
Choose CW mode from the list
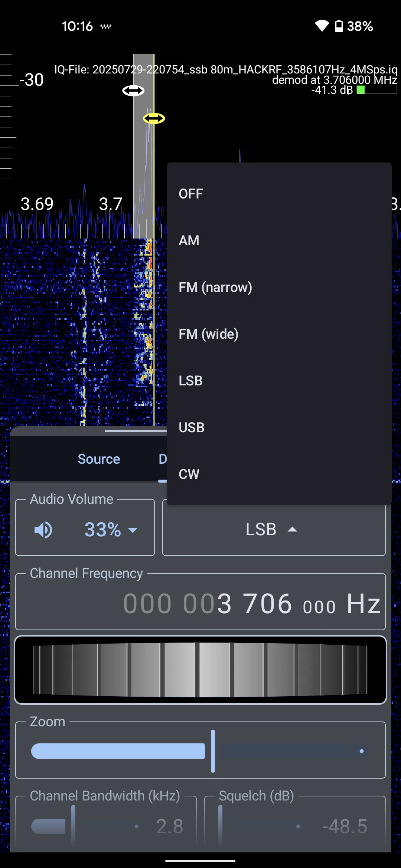tap(189, 474)
